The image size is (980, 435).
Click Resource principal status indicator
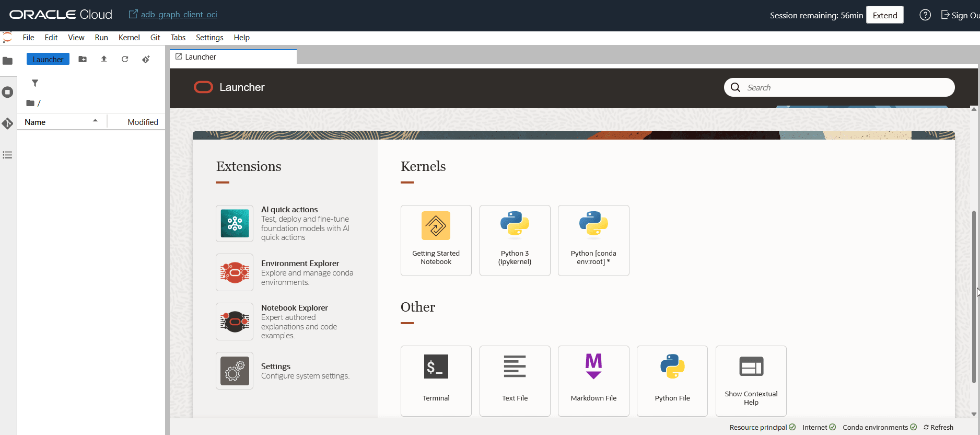763,427
